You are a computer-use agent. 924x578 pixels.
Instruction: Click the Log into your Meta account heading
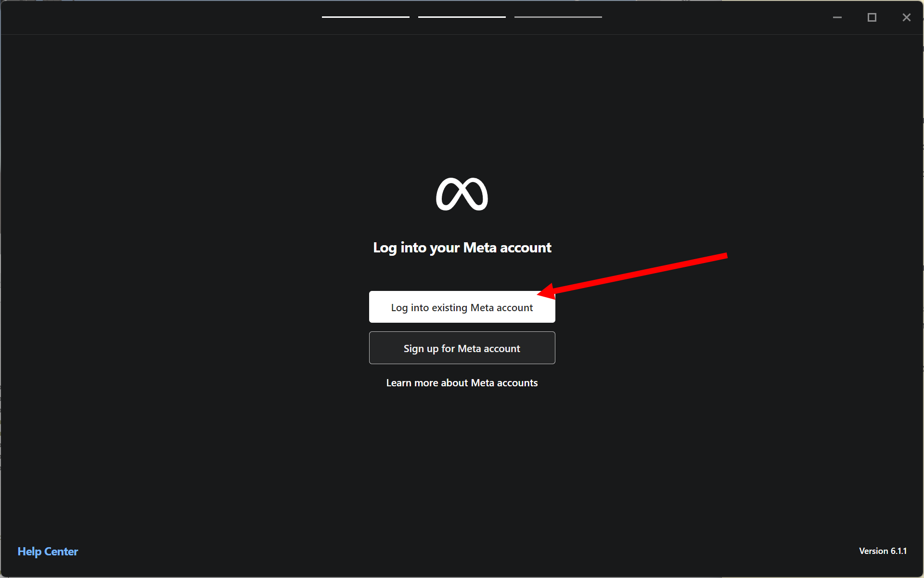[x=462, y=248]
